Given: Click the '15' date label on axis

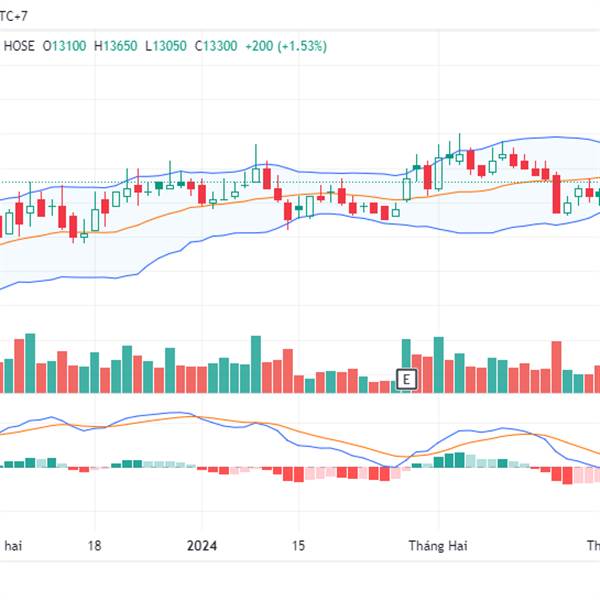Looking at the screenshot, I should pos(298,545).
